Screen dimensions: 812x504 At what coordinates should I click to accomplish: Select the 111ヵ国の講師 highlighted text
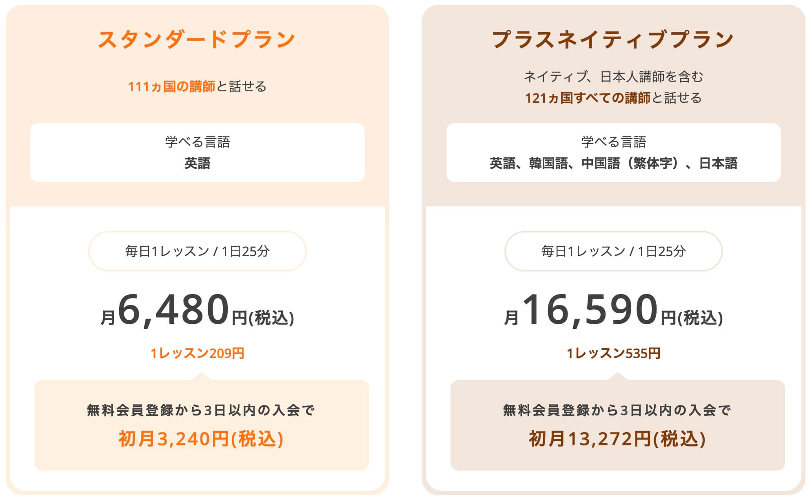tap(171, 86)
